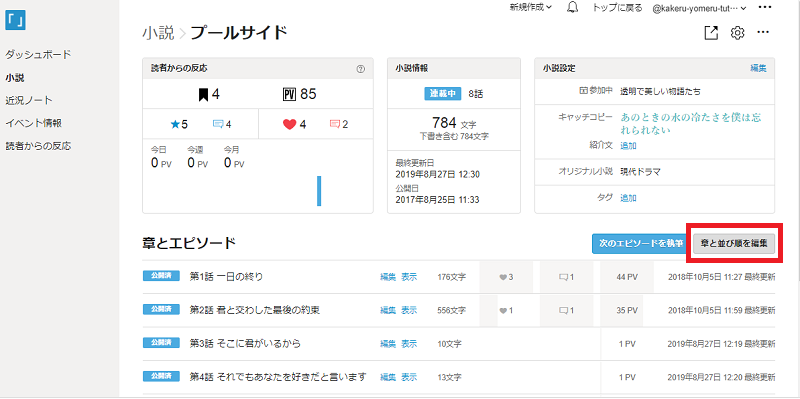Click 556文字 count on 第2話 row
Image resolution: width=800 pixels, height=399 pixels.
[x=452, y=310]
